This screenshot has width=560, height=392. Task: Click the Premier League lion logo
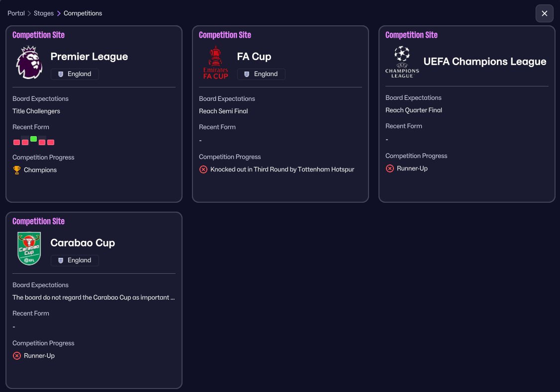click(29, 63)
